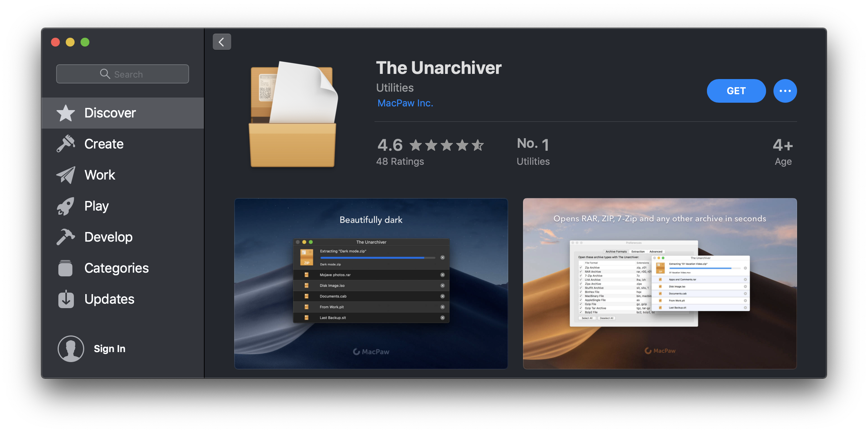This screenshot has width=868, height=433.
Task: Open the MacPaw Inc. developer link
Action: (x=405, y=103)
